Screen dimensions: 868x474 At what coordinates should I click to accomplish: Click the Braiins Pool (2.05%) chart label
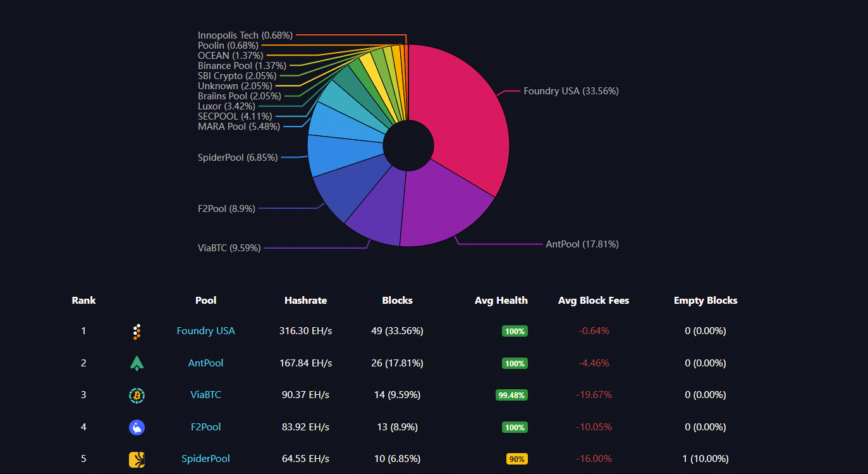[240, 96]
